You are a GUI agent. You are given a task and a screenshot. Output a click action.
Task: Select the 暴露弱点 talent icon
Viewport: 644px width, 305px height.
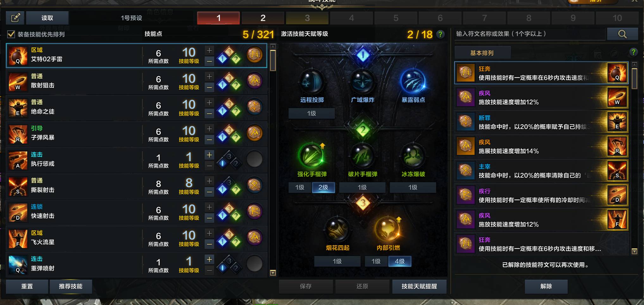tap(413, 82)
